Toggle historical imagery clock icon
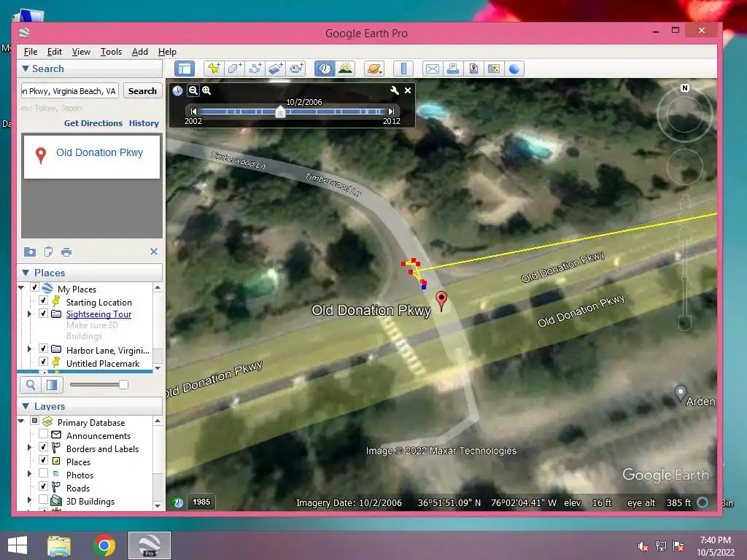Image resolution: width=747 pixels, height=560 pixels. tap(325, 69)
